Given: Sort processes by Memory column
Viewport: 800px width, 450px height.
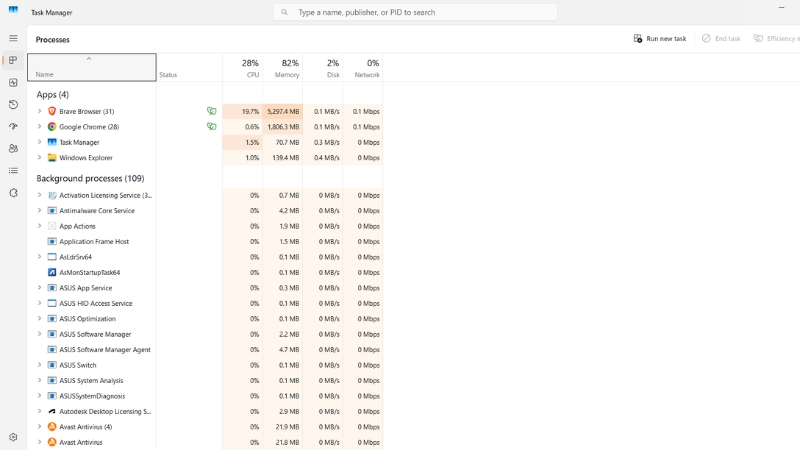Looking at the screenshot, I should click(x=283, y=67).
